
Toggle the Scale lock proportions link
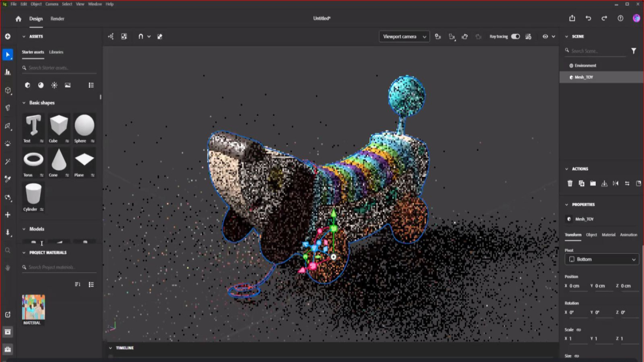pos(579,330)
